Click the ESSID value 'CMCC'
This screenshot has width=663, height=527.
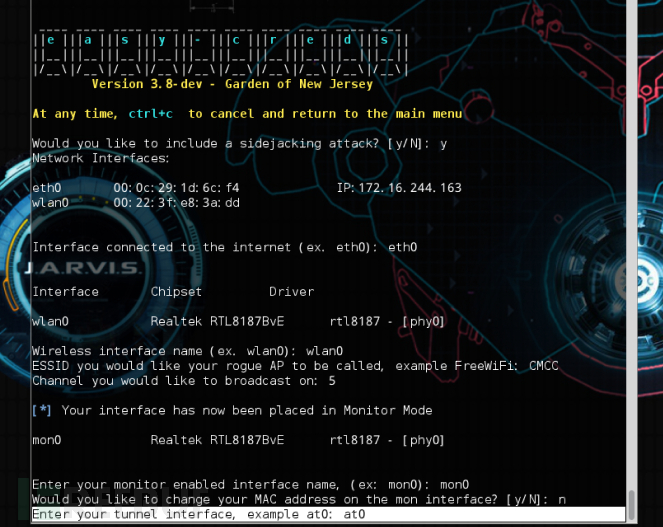(544, 366)
